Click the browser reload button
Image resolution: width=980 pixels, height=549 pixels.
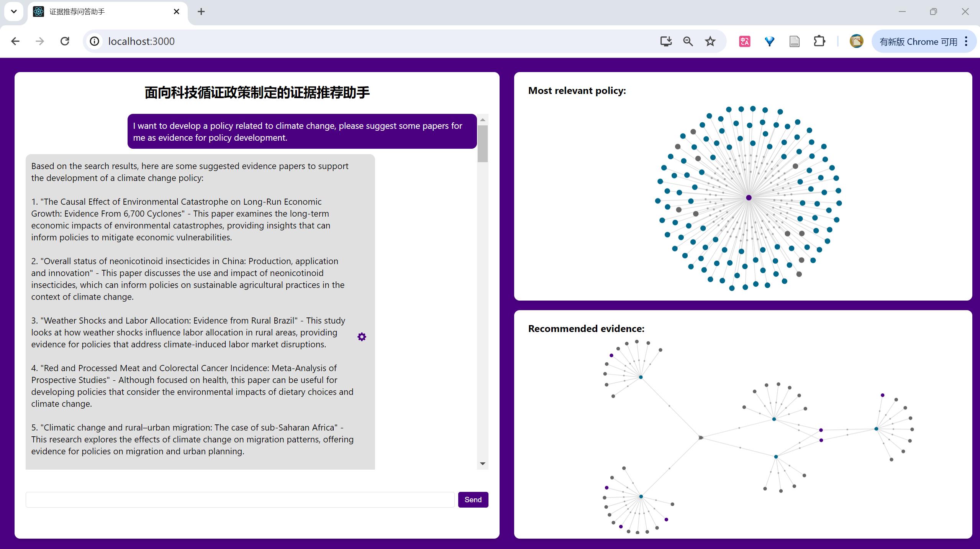tap(65, 41)
